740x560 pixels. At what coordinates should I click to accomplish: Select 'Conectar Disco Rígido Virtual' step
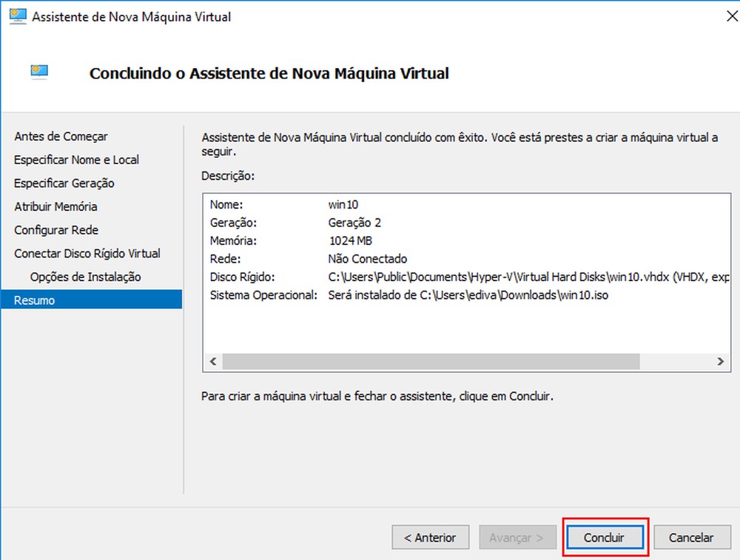point(87,253)
